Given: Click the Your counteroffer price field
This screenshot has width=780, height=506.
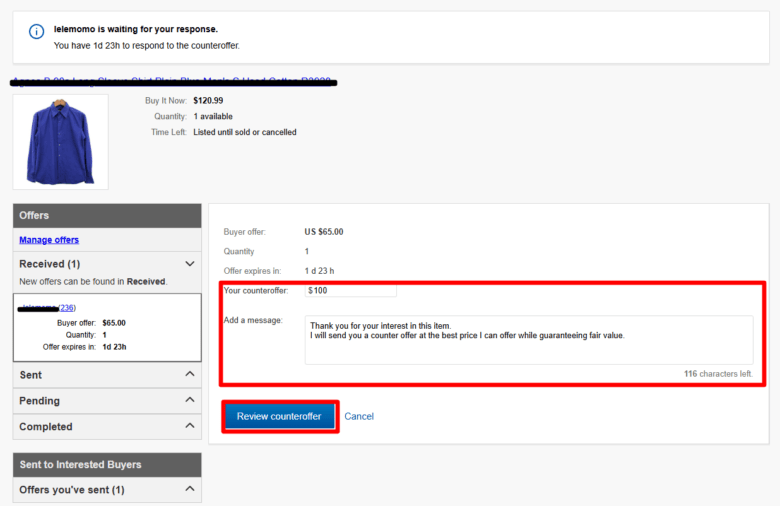Looking at the screenshot, I should (350, 290).
